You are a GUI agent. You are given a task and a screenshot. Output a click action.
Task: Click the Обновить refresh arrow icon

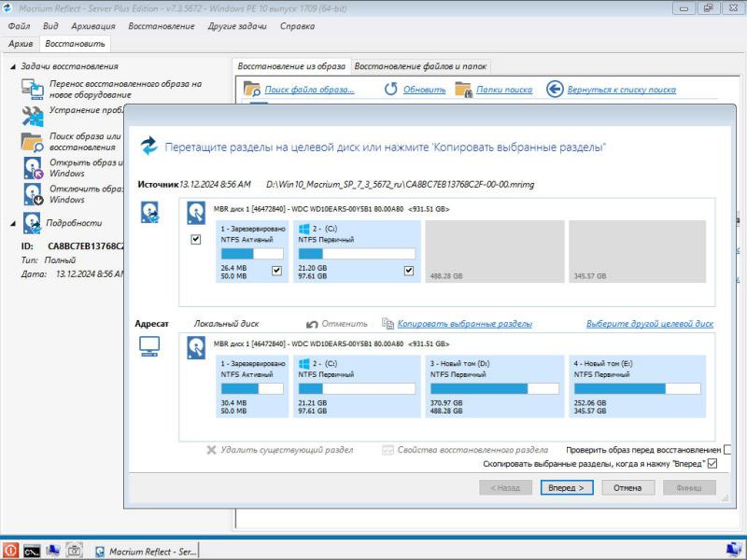point(391,89)
